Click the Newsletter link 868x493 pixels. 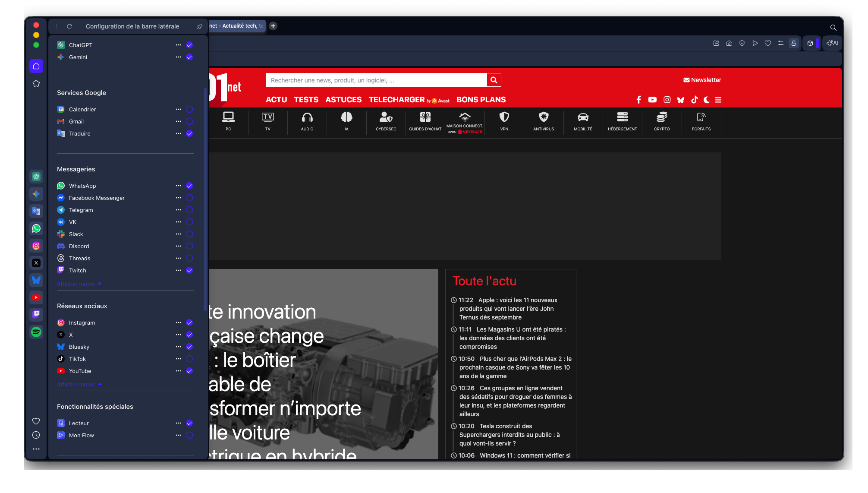pos(702,80)
